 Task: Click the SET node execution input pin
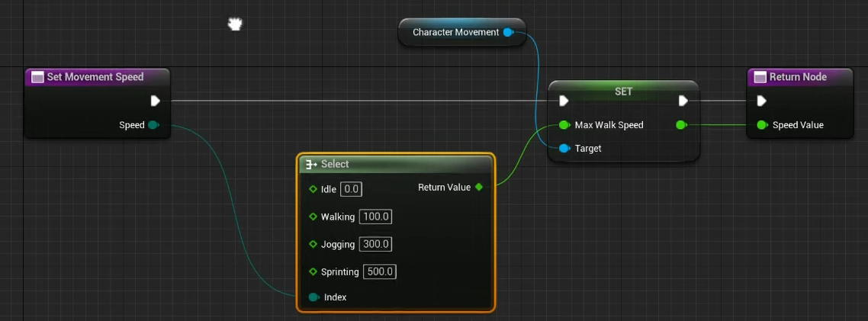click(x=564, y=101)
